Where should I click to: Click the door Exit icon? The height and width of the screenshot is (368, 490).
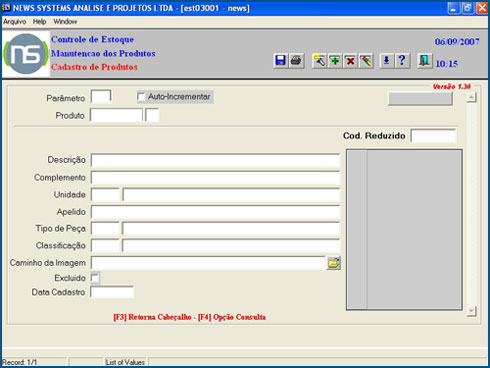pyautogui.click(x=424, y=61)
